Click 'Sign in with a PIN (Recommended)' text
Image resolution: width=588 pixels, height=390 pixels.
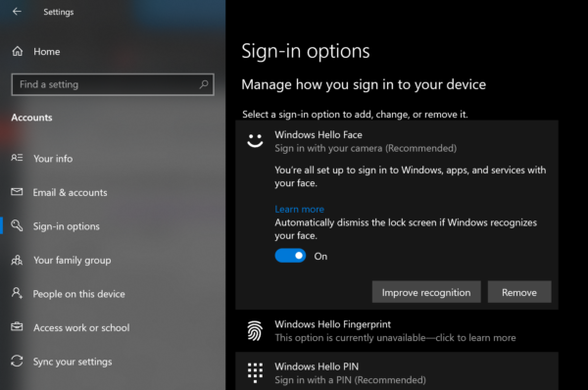pos(350,380)
